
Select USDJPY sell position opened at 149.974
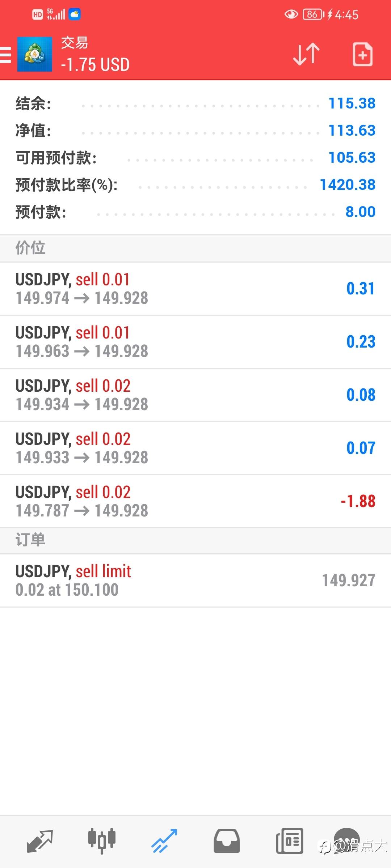[195, 289]
